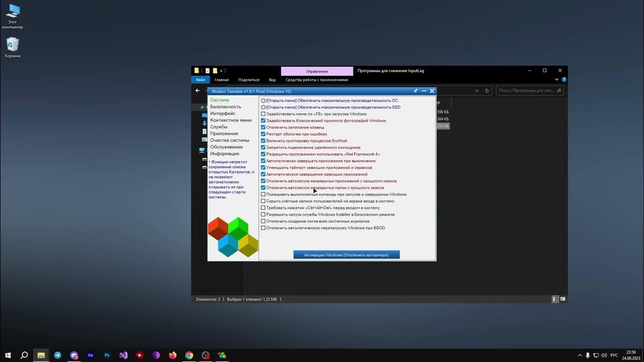This screenshot has width=644, height=362.
Task: Click the Explorer search field
Action: click(530, 90)
